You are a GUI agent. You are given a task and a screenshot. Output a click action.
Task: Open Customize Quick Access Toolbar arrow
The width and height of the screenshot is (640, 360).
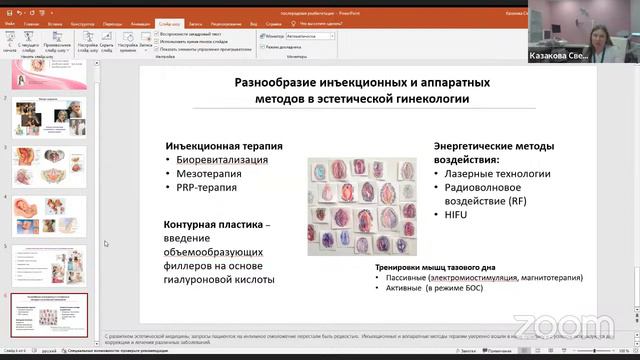click(52, 13)
